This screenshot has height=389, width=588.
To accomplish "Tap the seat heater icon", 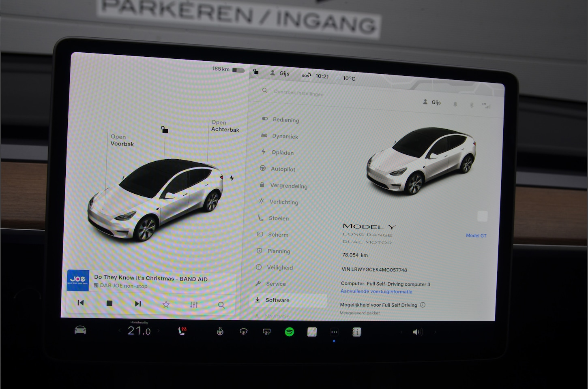I will coord(182,331).
